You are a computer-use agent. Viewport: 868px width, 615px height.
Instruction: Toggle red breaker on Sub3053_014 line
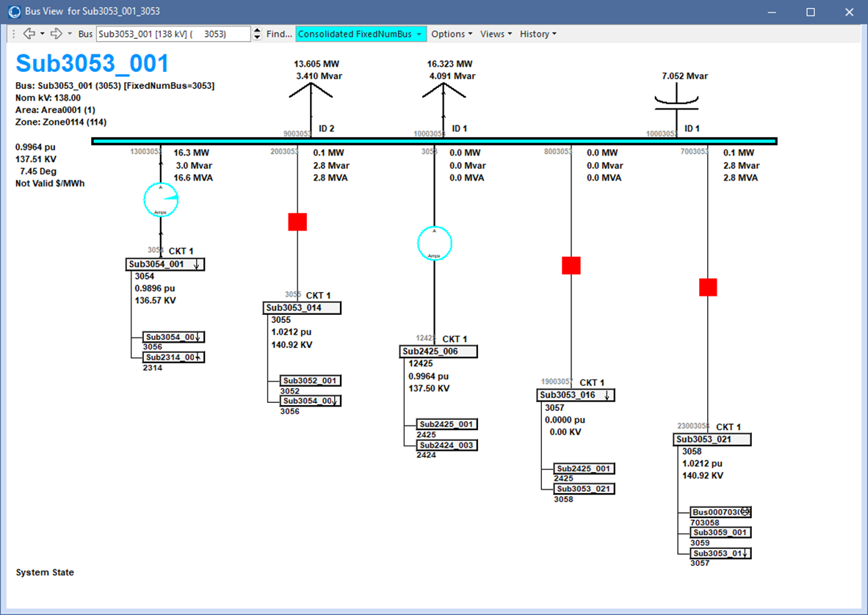pyautogui.click(x=297, y=222)
